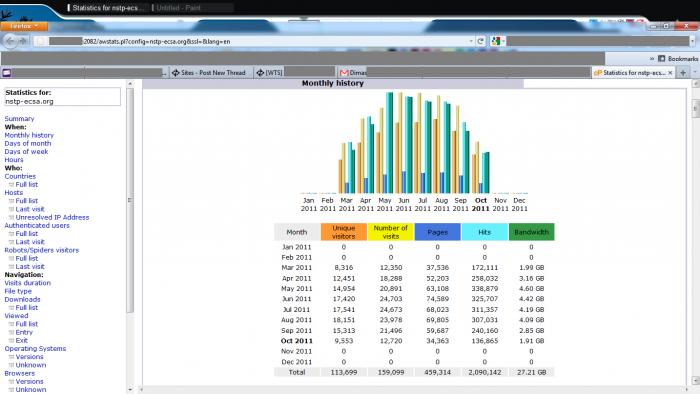
Task: Switch to the first tab with purple icon
Action: pos(85,72)
